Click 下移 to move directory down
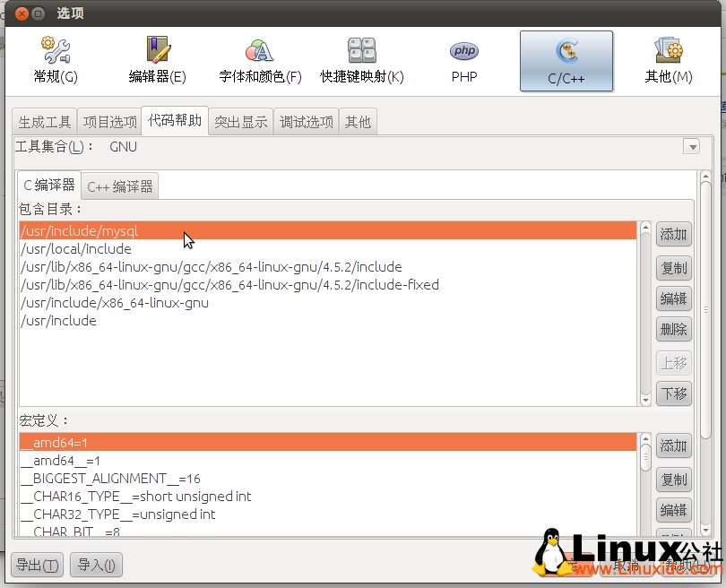726x588 pixels. point(673,393)
